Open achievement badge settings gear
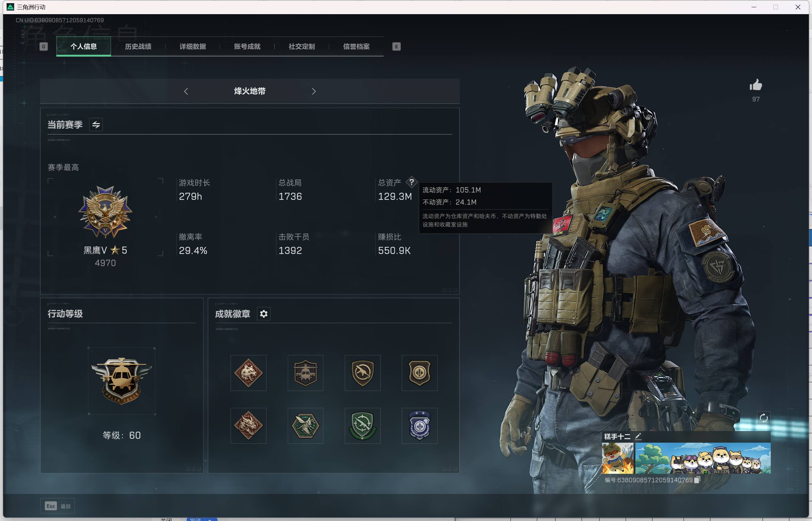This screenshot has height=521, width=812. (x=263, y=314)
